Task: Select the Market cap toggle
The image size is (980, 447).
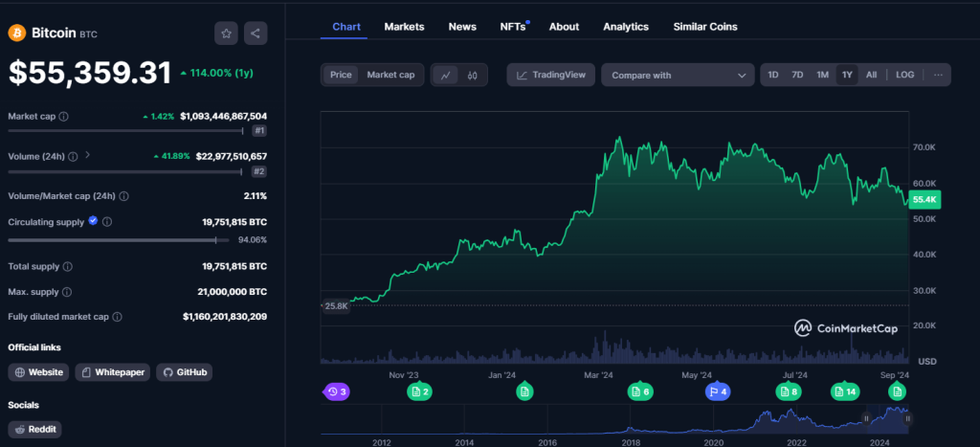Action: tap(390, 75)
